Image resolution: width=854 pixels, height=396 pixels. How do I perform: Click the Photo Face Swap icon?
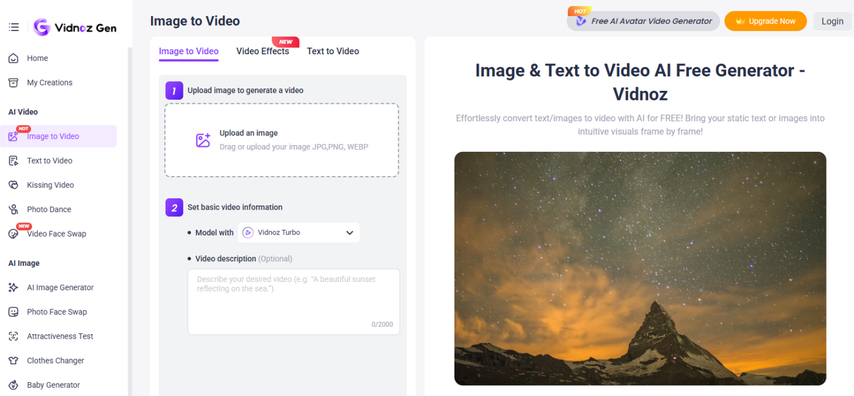pyautogui.click(x=14, y=312)
